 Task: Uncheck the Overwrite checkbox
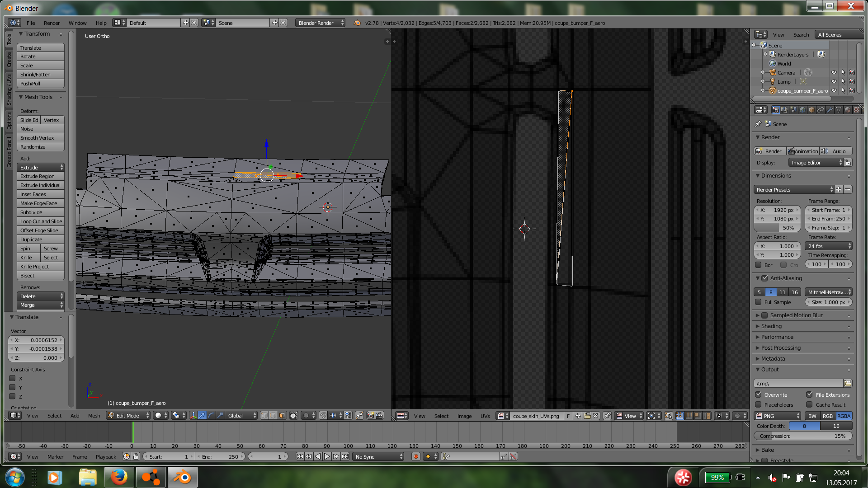pos(759,394)
